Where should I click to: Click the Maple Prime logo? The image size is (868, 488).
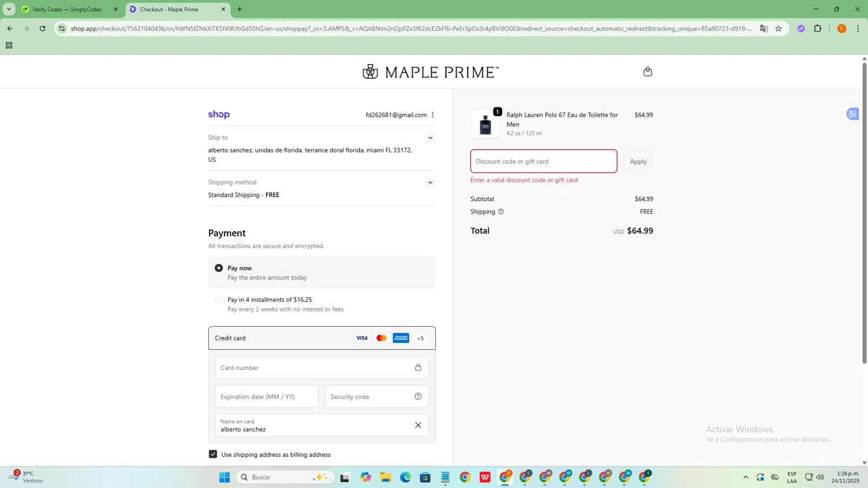tap(431, 72)
